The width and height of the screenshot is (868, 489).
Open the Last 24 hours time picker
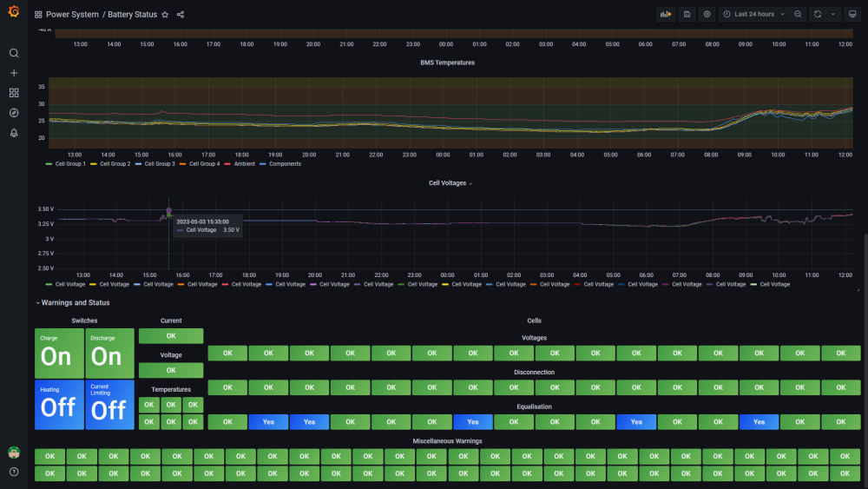tap(753, 15)
